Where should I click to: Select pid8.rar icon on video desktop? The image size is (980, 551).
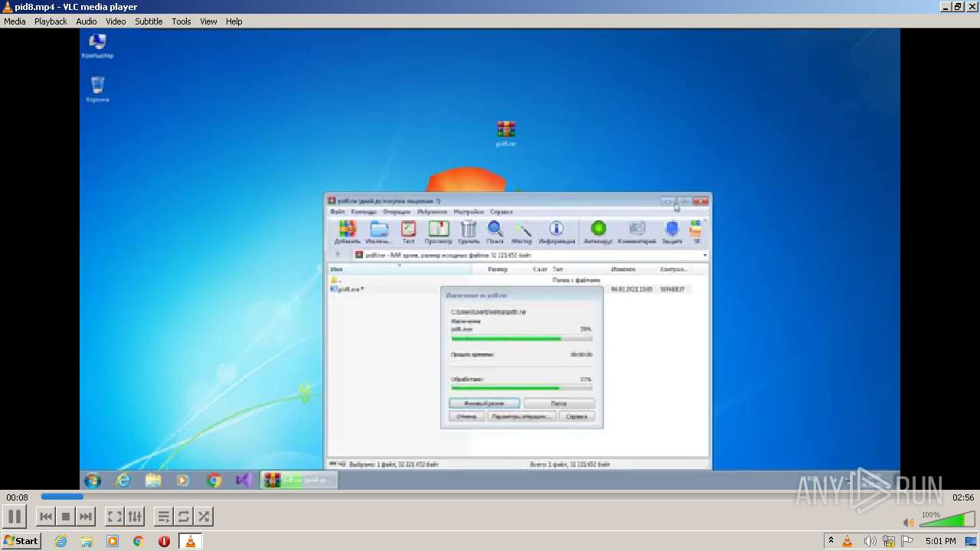point(505,133)
